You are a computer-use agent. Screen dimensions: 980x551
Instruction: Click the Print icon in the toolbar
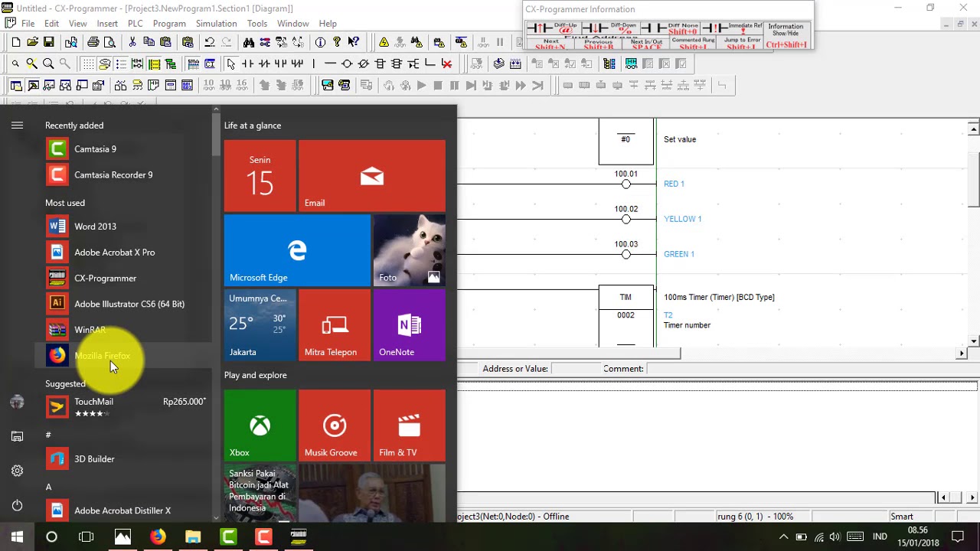[93, 43]
